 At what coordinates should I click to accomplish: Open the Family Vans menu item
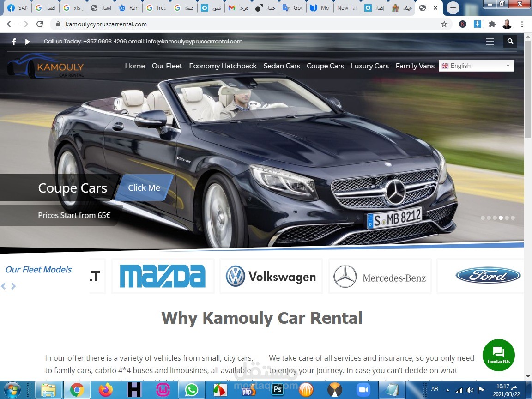[x=415, y=66]
